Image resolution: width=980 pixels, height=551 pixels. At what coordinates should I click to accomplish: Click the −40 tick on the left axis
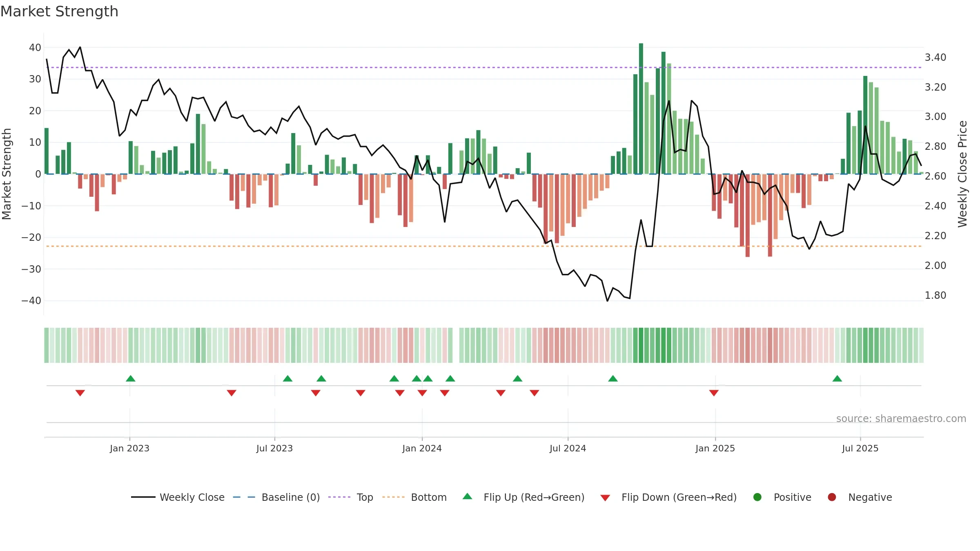click(31, 301)
